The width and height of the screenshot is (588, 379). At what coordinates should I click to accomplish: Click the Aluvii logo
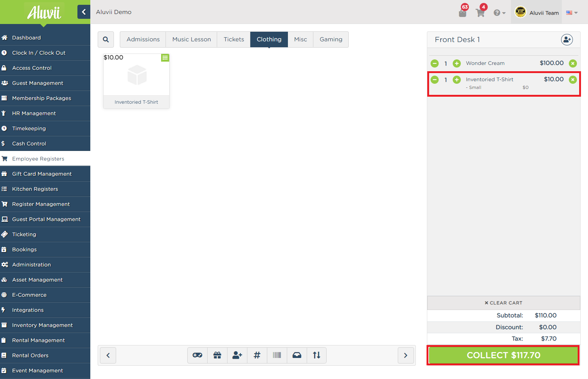click(x=44, y=13)
